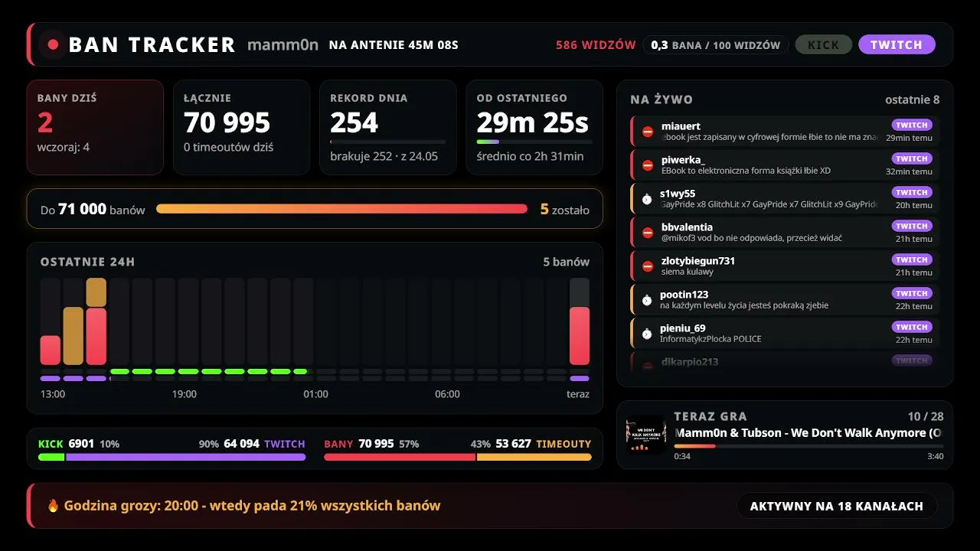Click the stopwatch icon next to pieniu_69
The width and height of the screenshot is (980, 551).
[647, 334]
